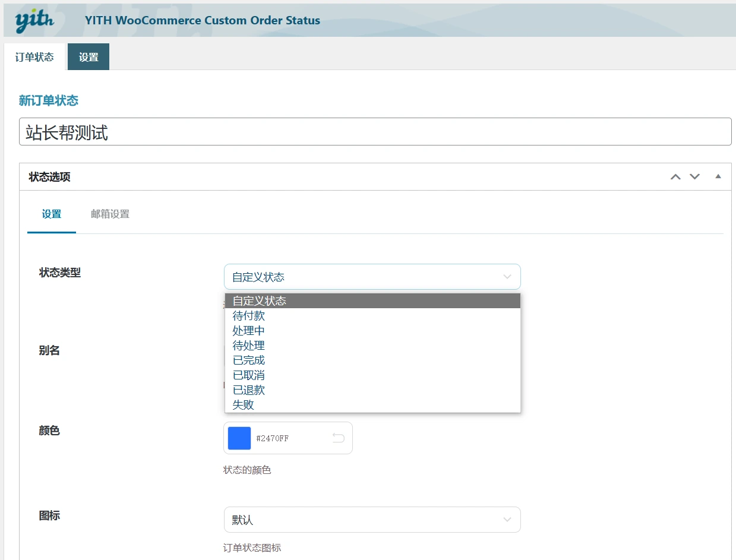The image size is (736, 560).
Task: Choose 待付款 from the status list
Action: tap(249, 316)
